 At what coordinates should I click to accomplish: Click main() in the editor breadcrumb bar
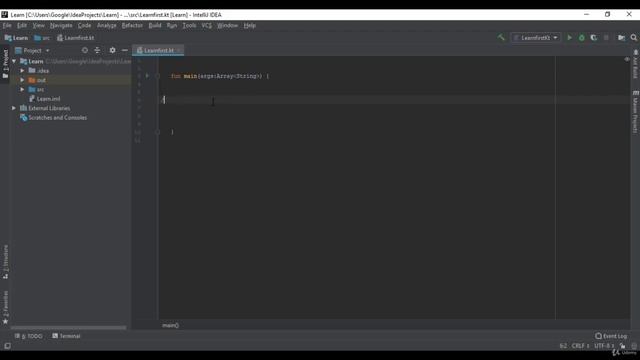click(x=171, y=325)
